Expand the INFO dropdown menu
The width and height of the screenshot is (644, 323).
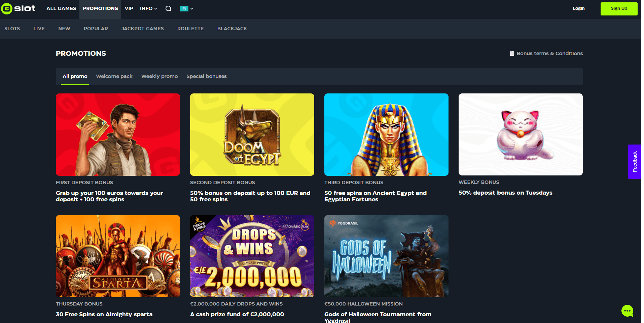[148, 8]
